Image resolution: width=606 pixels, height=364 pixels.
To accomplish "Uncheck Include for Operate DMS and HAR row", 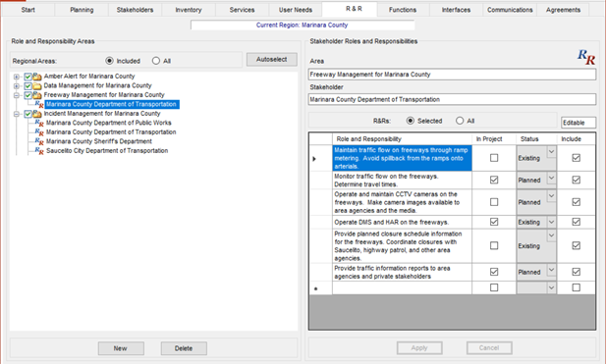I will tap(576, 222).
